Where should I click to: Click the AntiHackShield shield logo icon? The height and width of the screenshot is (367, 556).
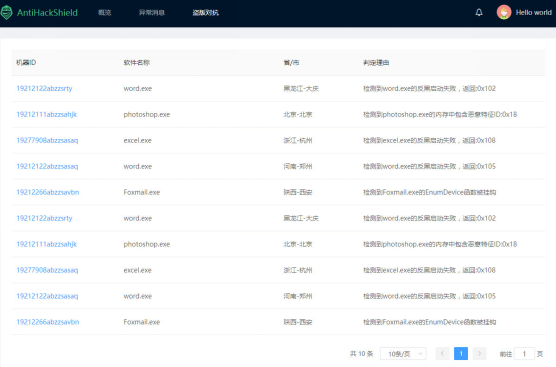click(6, 12)
